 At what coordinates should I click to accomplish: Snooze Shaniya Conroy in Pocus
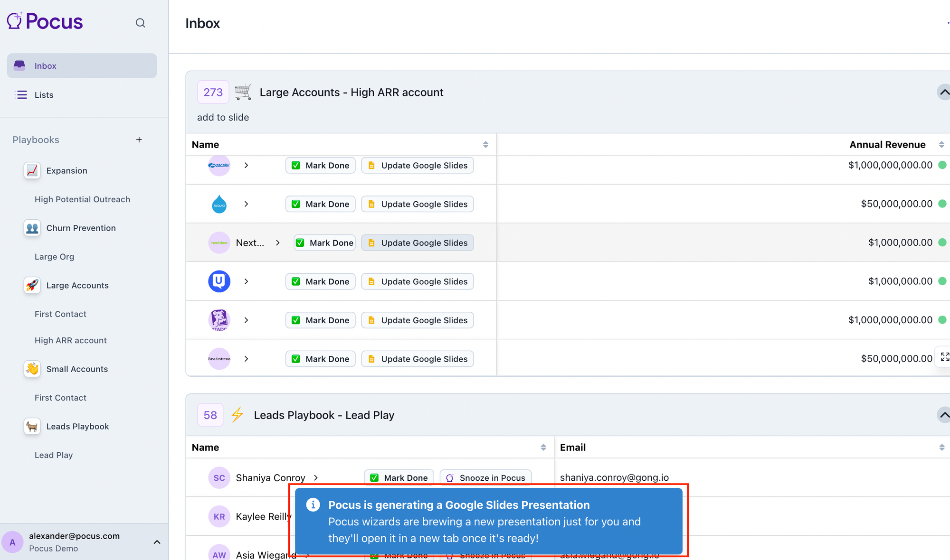pyautogui.click(x=485, y=477)
